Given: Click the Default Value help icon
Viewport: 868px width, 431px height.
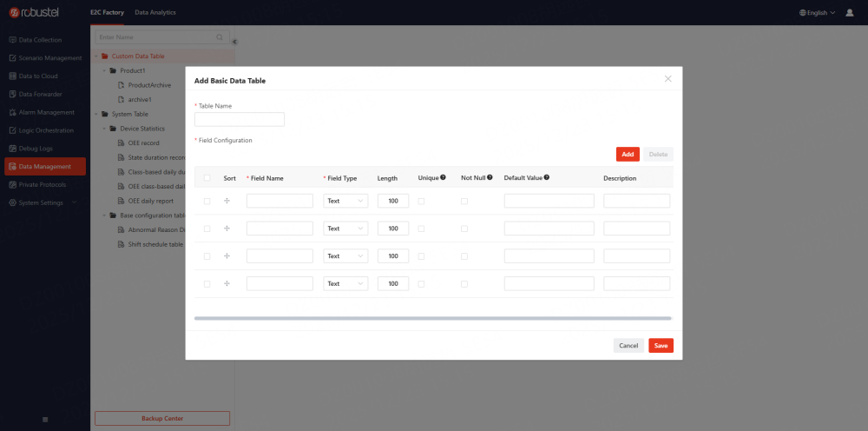Looking at the screenshot, I should pyautogui.click(x=546, y=178).
